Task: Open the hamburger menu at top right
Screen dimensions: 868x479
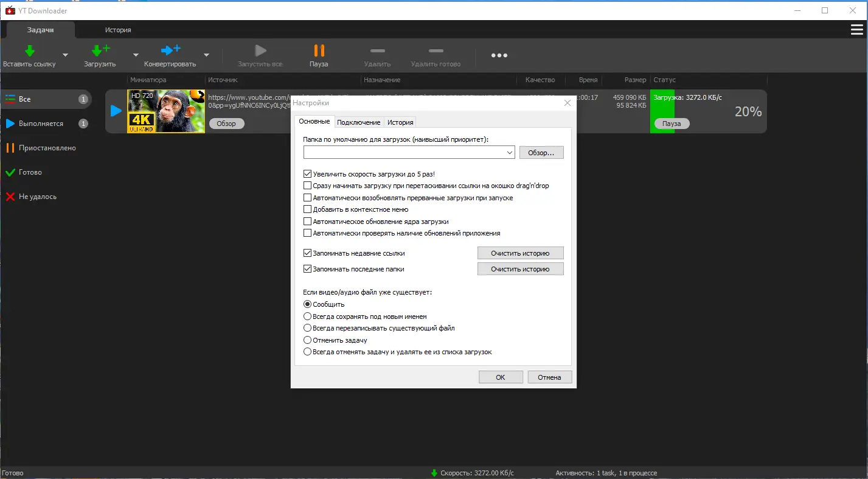Action: (857, 29)
